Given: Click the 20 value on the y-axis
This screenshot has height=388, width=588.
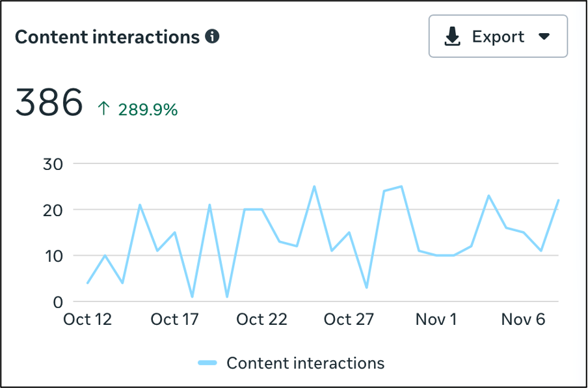Looking at the screenshot, I should tap(52, 210).
